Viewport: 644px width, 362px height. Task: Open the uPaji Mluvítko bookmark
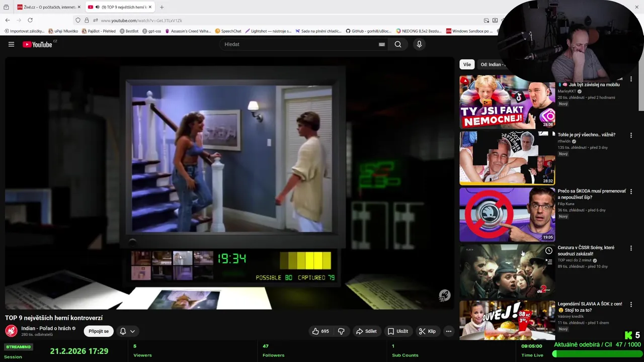click(x=63, y=31)
